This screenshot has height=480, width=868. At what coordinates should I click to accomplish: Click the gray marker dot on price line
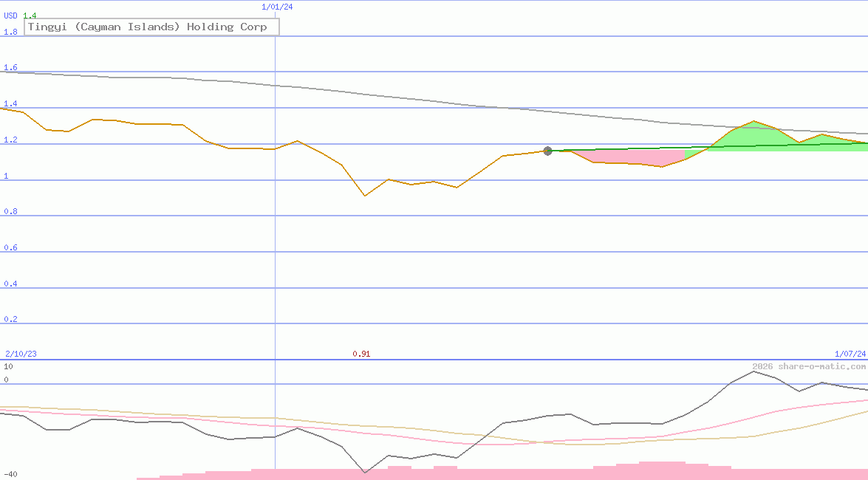(547, 151)
